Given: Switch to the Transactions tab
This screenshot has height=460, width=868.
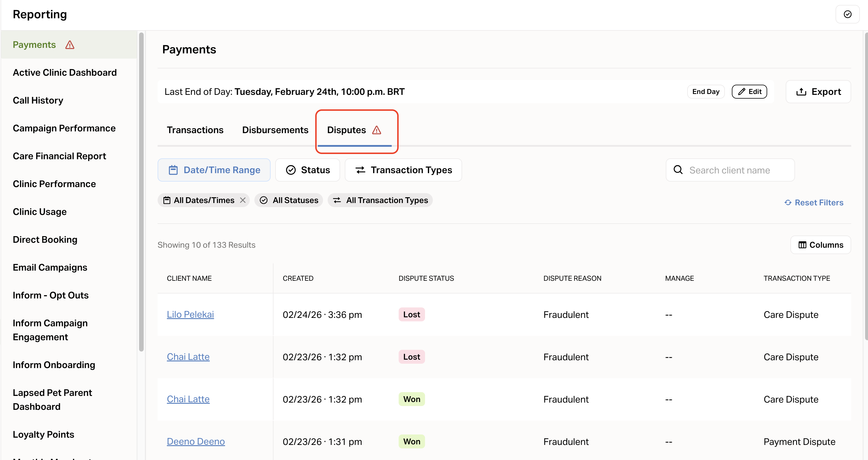Looking at the screenshot, I should [x=195, y=130].
